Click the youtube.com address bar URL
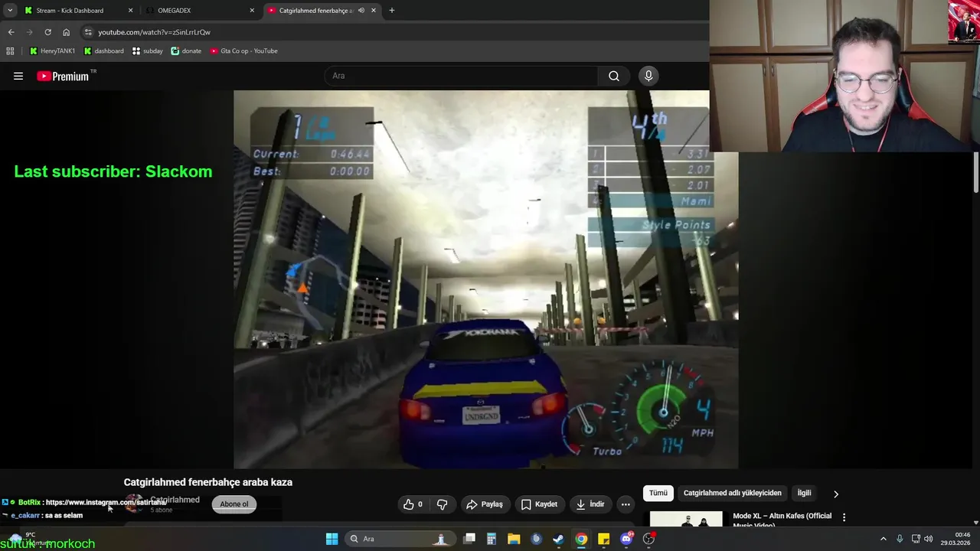The height and width of the screenshot is (551, 980). pos(154,32)
